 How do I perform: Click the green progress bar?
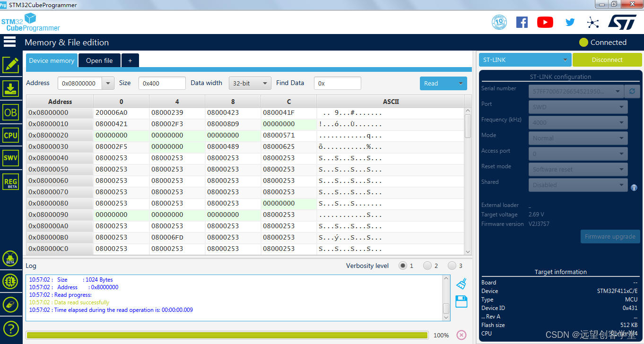click(x=227, y=335)
